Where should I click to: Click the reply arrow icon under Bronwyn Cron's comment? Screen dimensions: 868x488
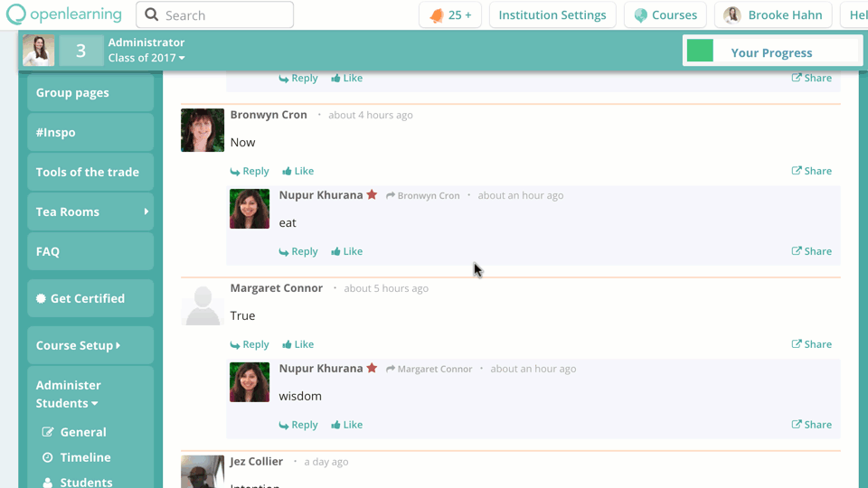(235, 172)
